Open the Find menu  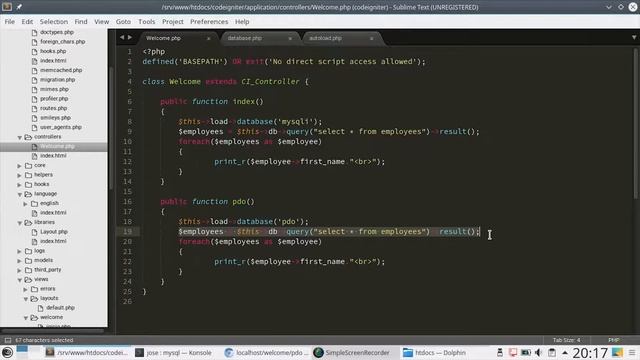click(x=81, y=22)
